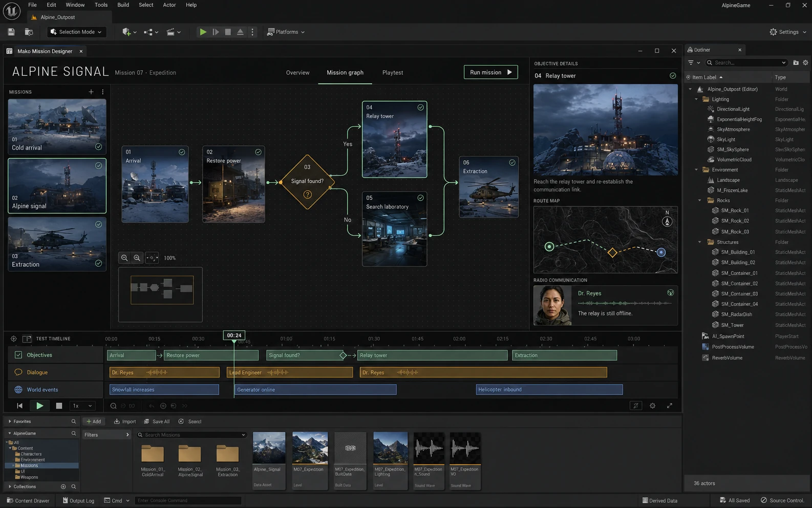
Task: Click the eject icon in the main toolbar
Action: (x=240, y=32)
